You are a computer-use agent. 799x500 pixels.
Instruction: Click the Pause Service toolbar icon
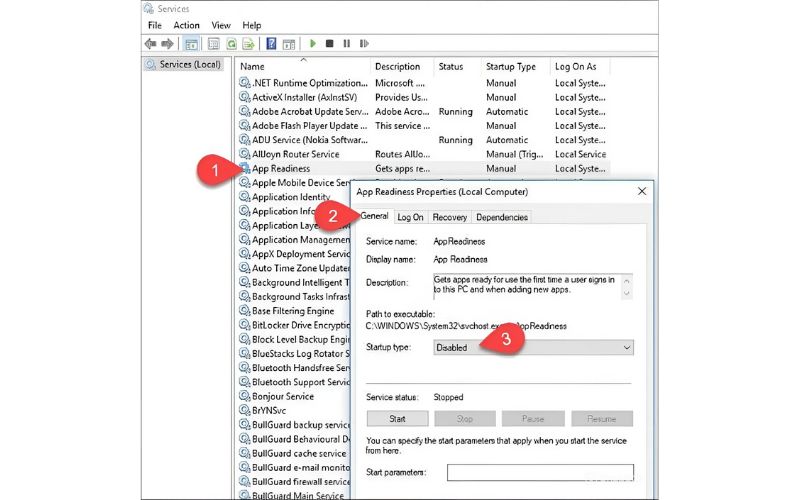point(347,44)
